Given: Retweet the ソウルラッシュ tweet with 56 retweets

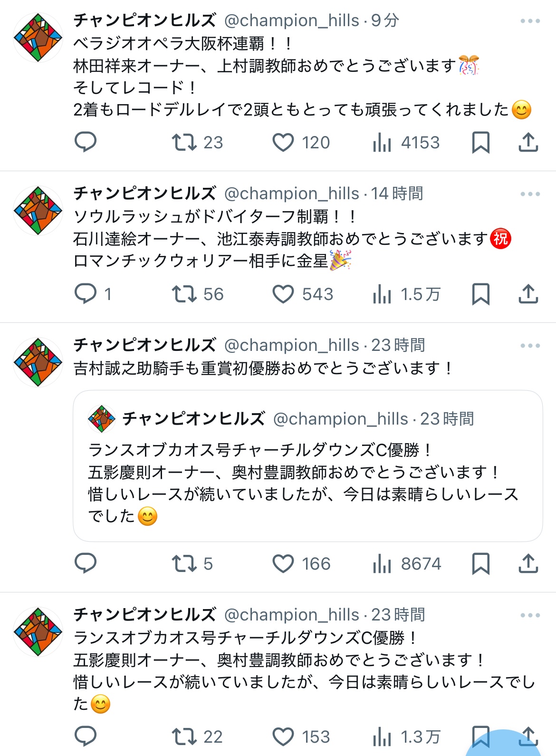Looking at the screenshot, I should click(x=184, y=294).
